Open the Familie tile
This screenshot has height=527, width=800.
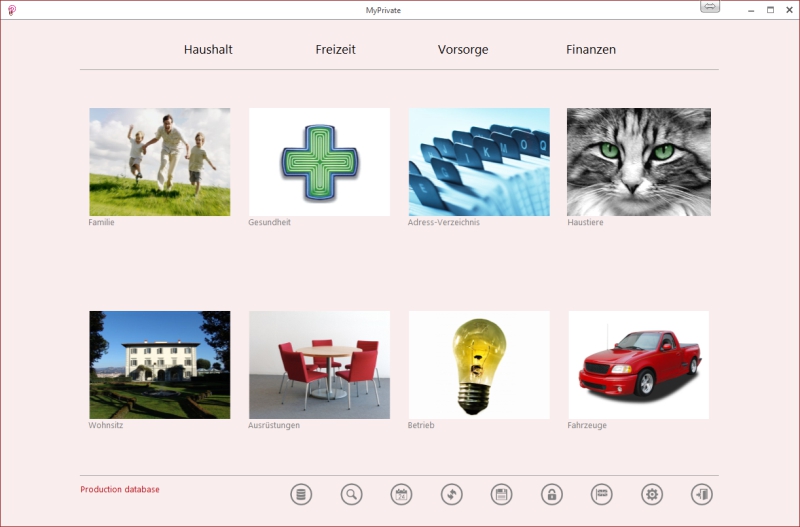(x=160, y=162)
